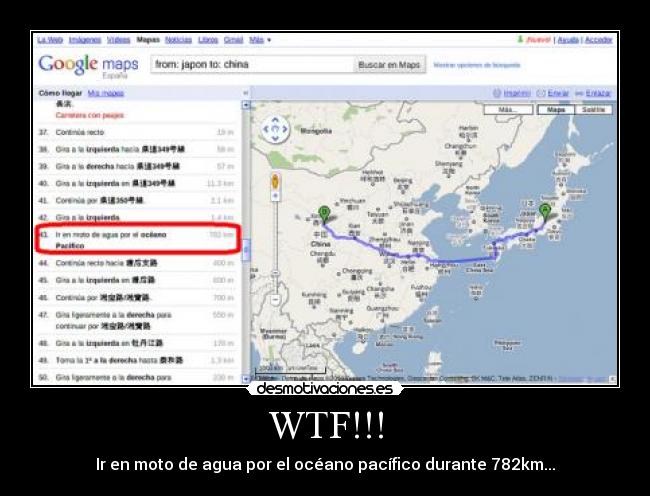Select step 47 'Gira ligeramente a la derecha'
The image size is (650, 496).
138,320
